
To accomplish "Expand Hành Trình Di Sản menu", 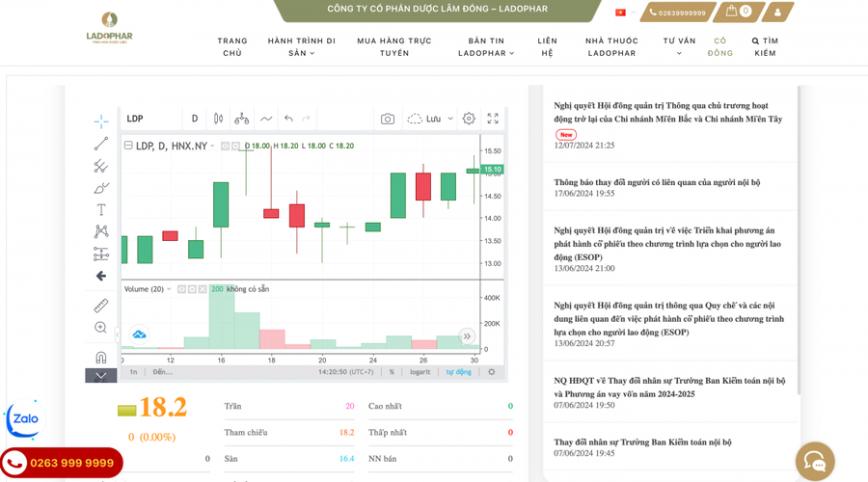I will tap(302, 47).
